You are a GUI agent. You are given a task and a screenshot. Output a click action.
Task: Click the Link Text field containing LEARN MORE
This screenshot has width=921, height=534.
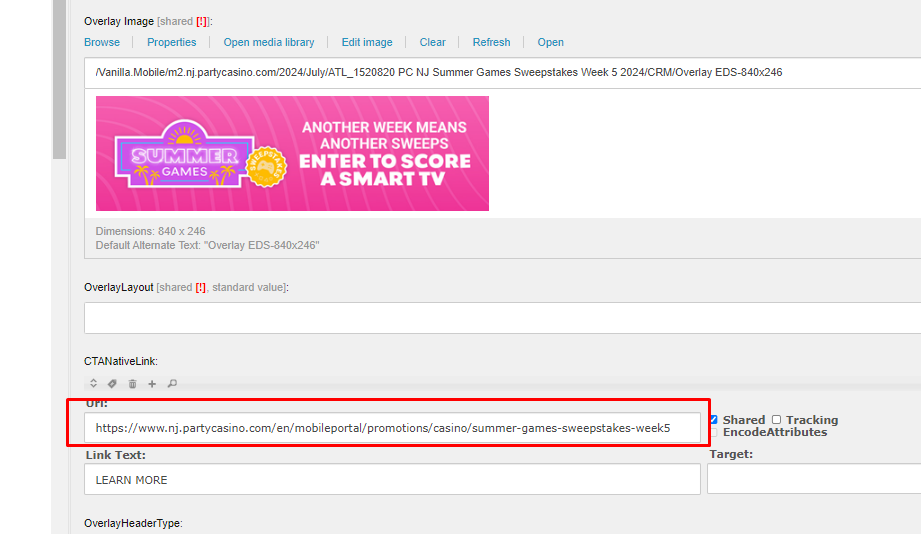point(392,479)
